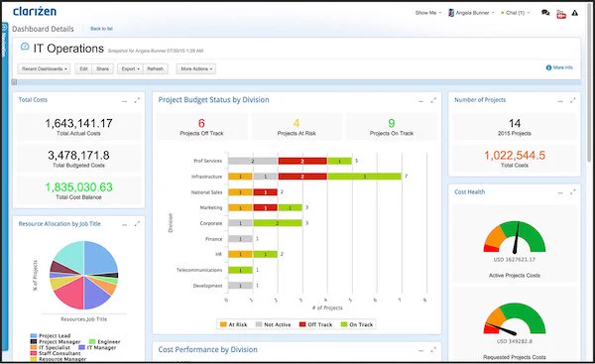Open the Export dropdown
595x364 pixels.
(130, 69)
